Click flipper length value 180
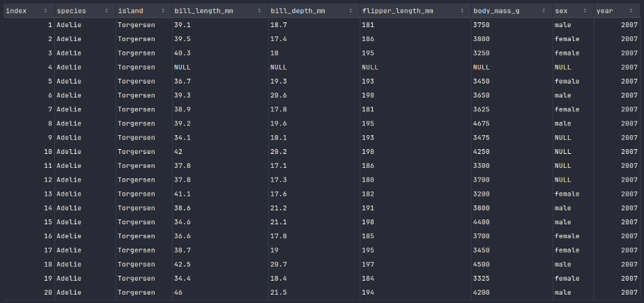 [x=368, y=180]
